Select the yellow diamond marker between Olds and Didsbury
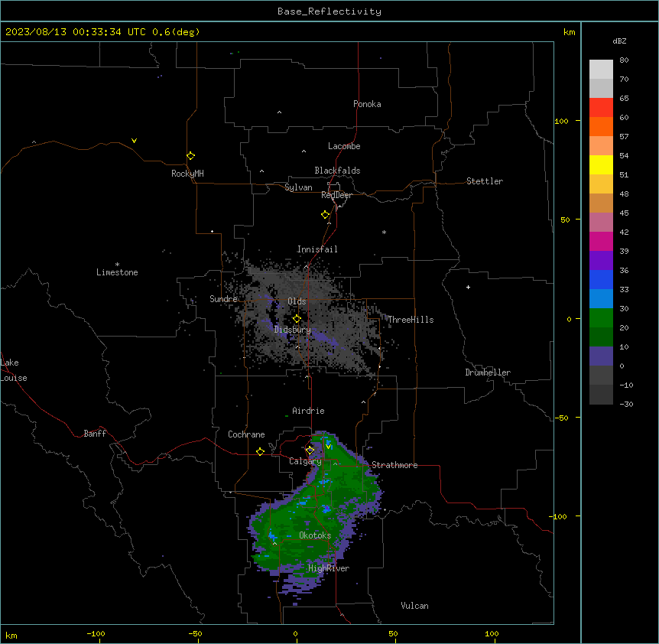 (297, 319)
